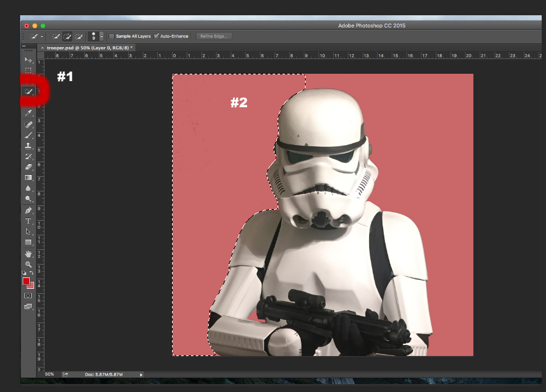Open the foreground color picker
546x392 pixels.
(x=26, y=282)
